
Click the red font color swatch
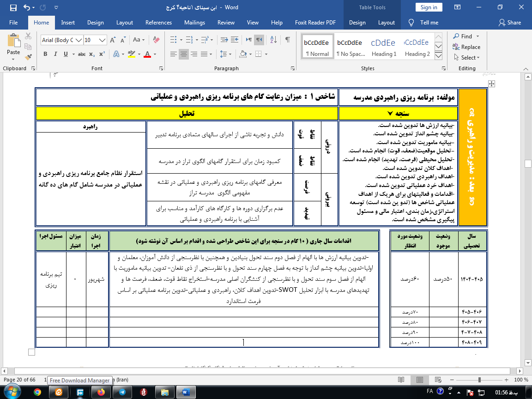point(147,54)
